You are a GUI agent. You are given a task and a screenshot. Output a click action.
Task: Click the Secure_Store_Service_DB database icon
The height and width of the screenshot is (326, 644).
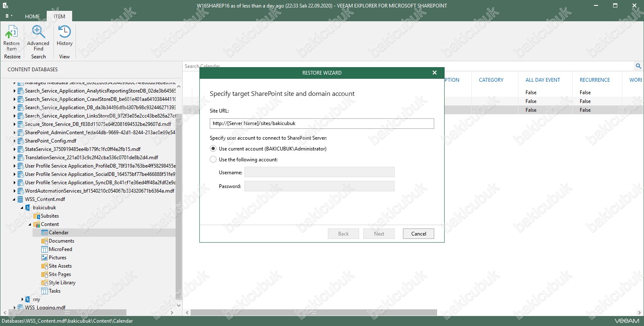coord(20,124)
